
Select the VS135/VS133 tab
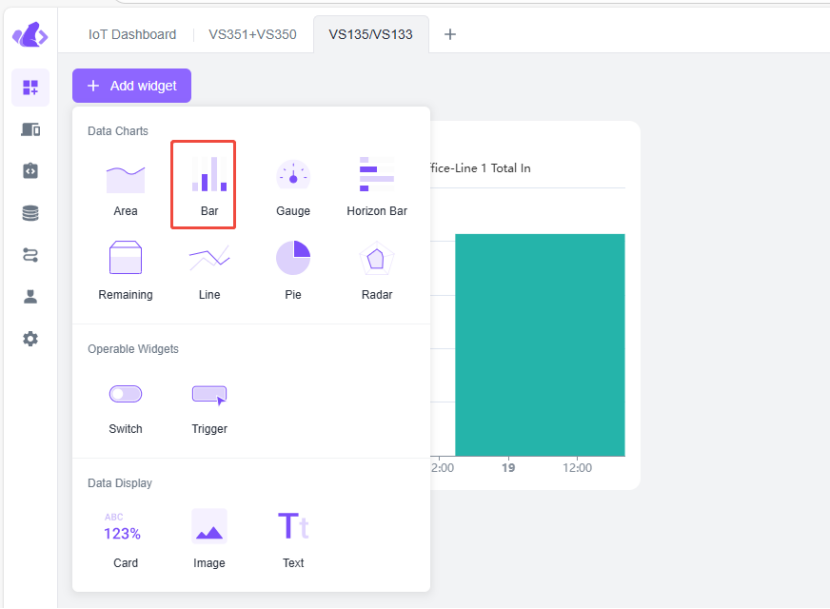[x=371, y=34]
